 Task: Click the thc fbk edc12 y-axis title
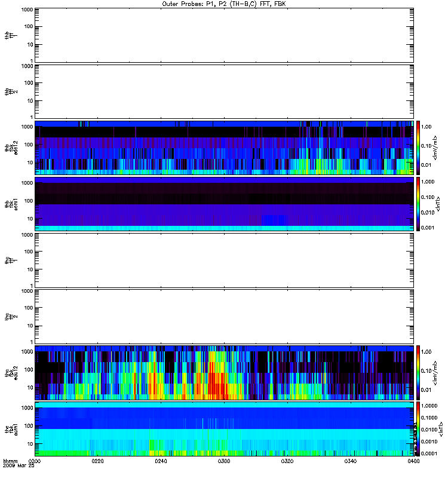pos(11,372)
